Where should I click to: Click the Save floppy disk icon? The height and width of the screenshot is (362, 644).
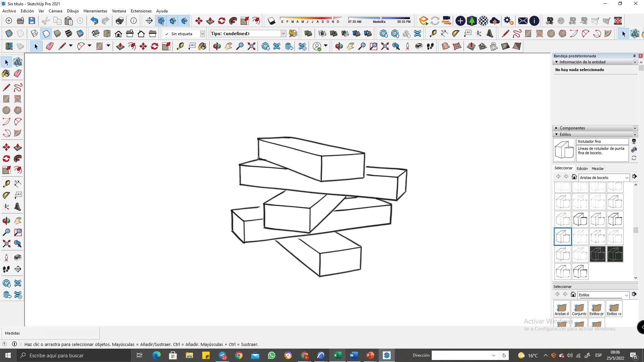32,21
